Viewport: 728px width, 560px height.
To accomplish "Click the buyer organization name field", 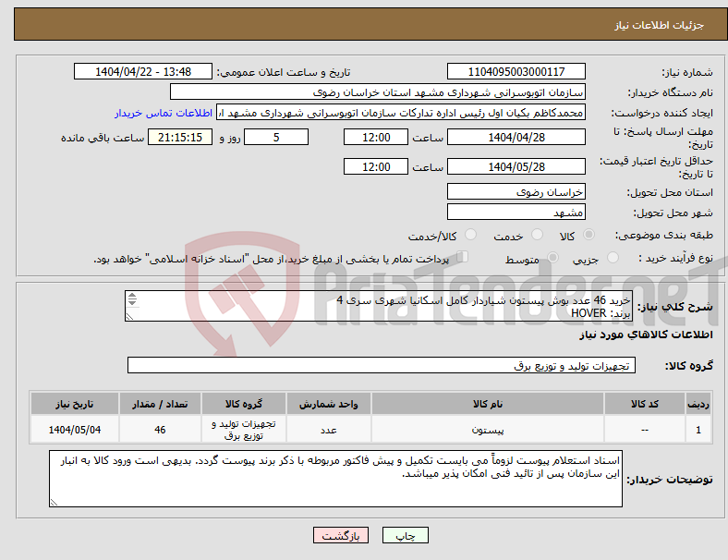I will 378,91.
